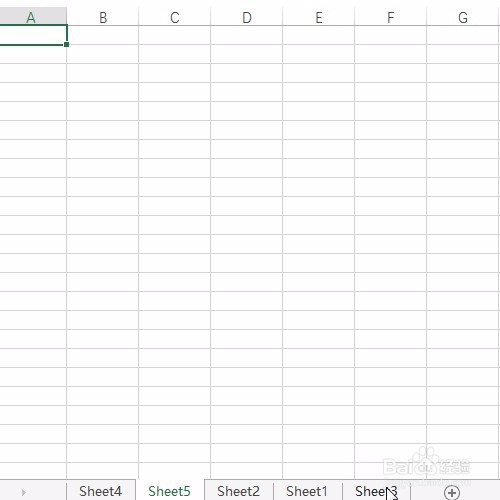Select column F header
This screenshot has width=500, height=500.
pyautogui.click(x=391, y=17)
